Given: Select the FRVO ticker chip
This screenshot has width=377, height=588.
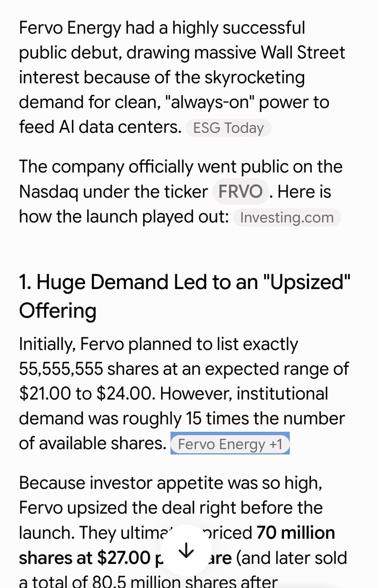Looking at the screenshot, I should (x=240, y=192).
